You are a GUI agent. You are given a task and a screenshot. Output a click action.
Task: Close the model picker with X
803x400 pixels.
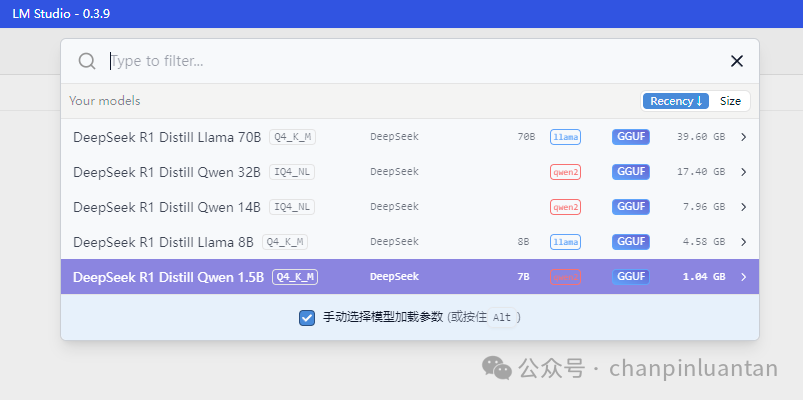tap(736, 61)
